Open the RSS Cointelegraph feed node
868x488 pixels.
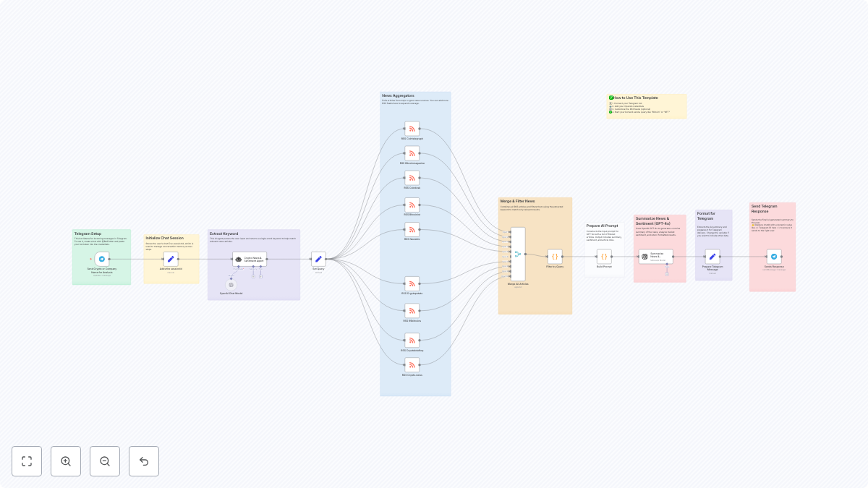[x=412, y=128]
